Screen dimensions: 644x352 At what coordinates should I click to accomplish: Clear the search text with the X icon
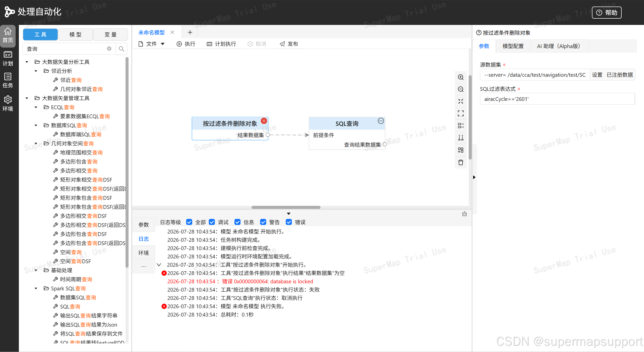(x=109, y=49)
